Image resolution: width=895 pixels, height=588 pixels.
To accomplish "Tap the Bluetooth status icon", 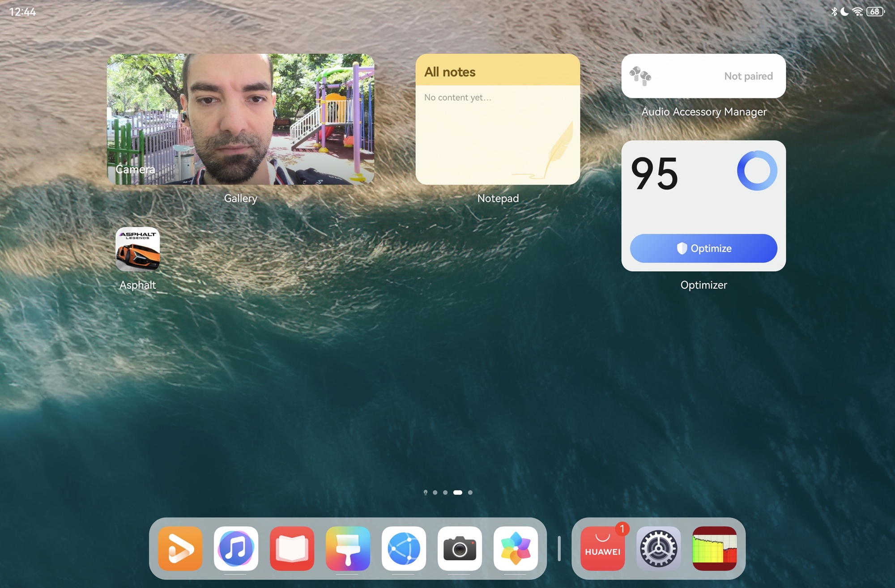I will pyautogui.click(x=834, y=12).
